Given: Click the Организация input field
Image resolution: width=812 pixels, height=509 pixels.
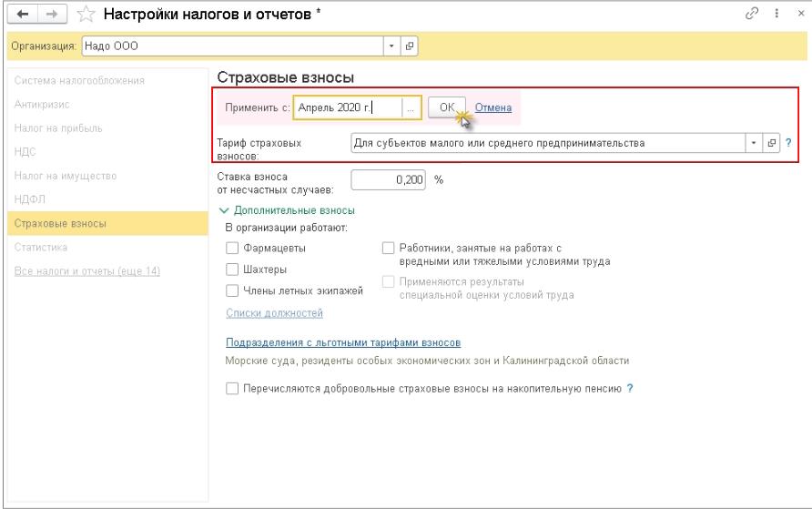Looking at the screenshot, I should click(x=232, y=46).
